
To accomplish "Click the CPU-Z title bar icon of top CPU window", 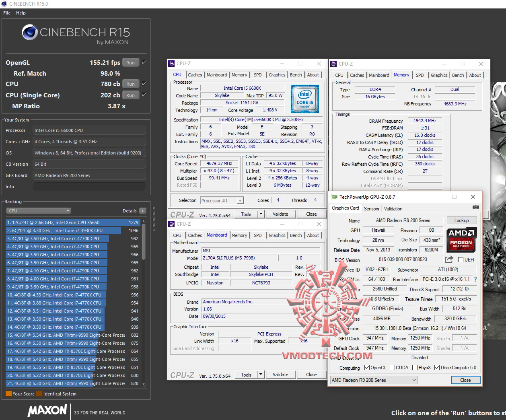I will coord(171,64).
